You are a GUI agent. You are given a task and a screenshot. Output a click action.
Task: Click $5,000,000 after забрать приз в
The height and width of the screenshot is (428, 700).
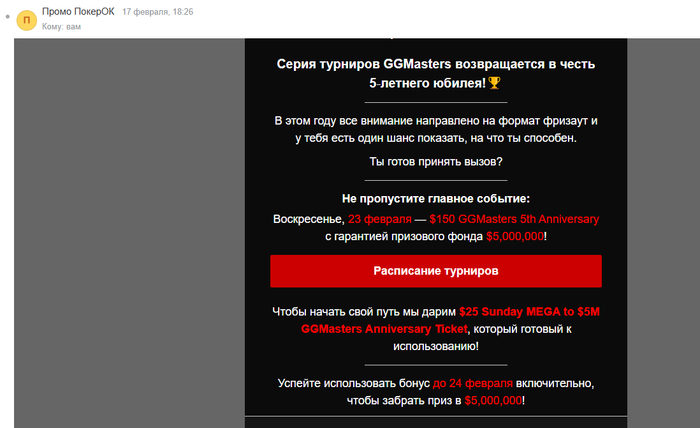(493, 400)
